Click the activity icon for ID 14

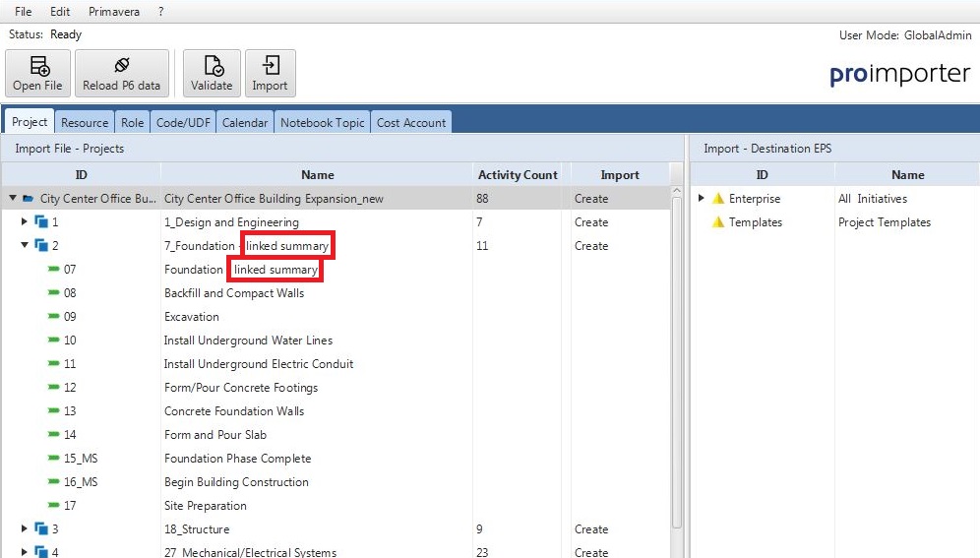point(54,434)
